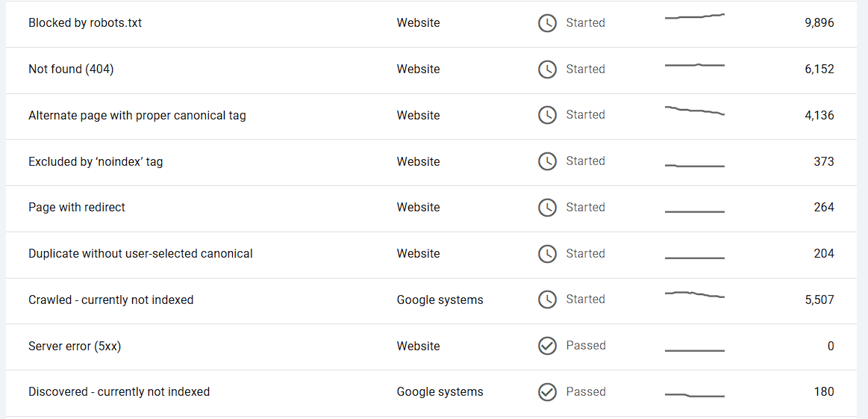Click Passed checkmark for Discovered - currently not indexed
Screen dimensions: 868x419
(547, 392)
